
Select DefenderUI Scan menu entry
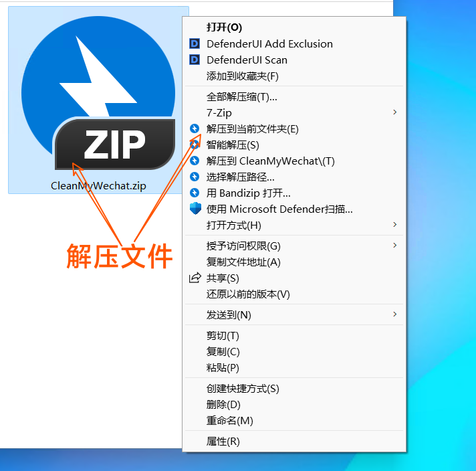[294, 60]
